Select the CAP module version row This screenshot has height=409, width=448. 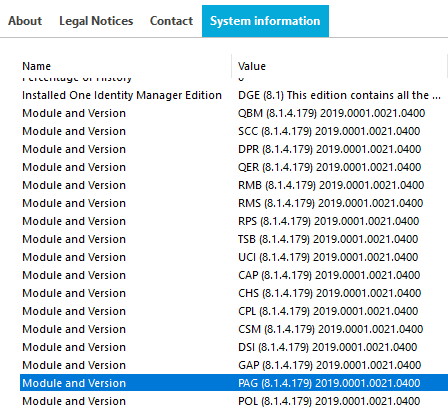coord(234,275)
